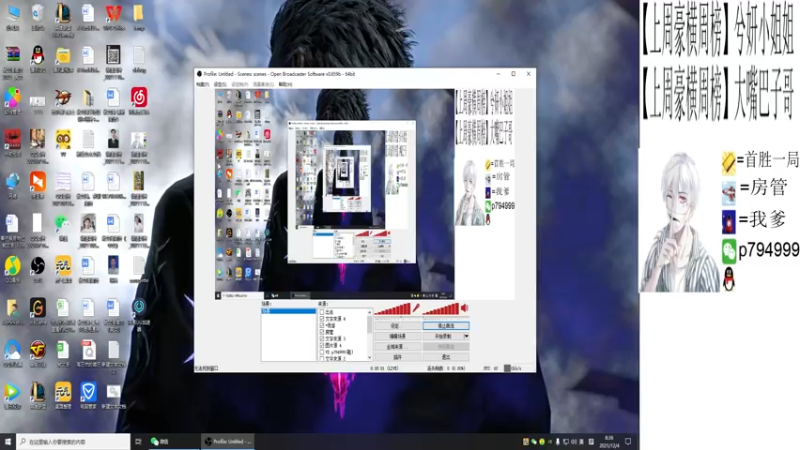Click the 退出 exit button

click(x=446, y=358)
